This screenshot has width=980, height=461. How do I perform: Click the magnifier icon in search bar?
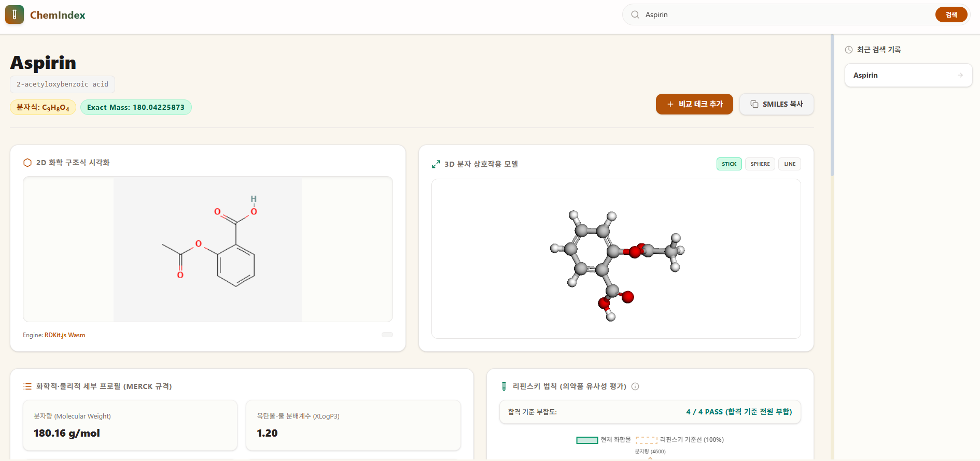(x=635, y=15)
